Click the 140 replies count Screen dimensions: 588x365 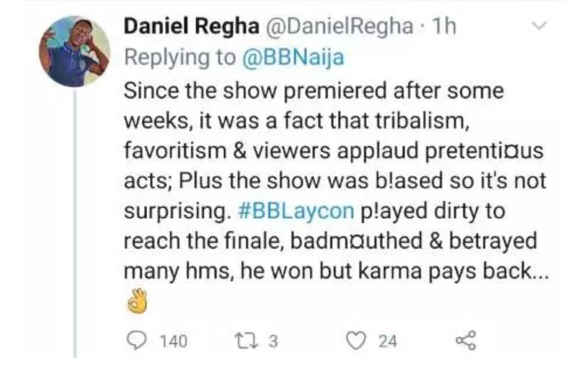pos(174,341)
